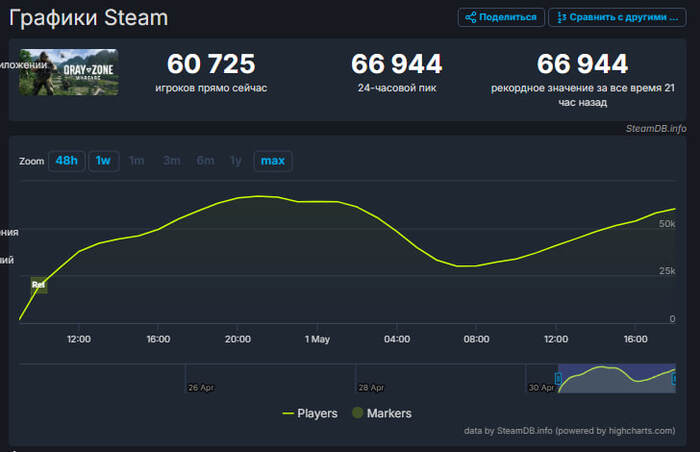This screenshot has width=700, height=452.
Task: Click the 1 May axis label
Action: pos(317,339)
